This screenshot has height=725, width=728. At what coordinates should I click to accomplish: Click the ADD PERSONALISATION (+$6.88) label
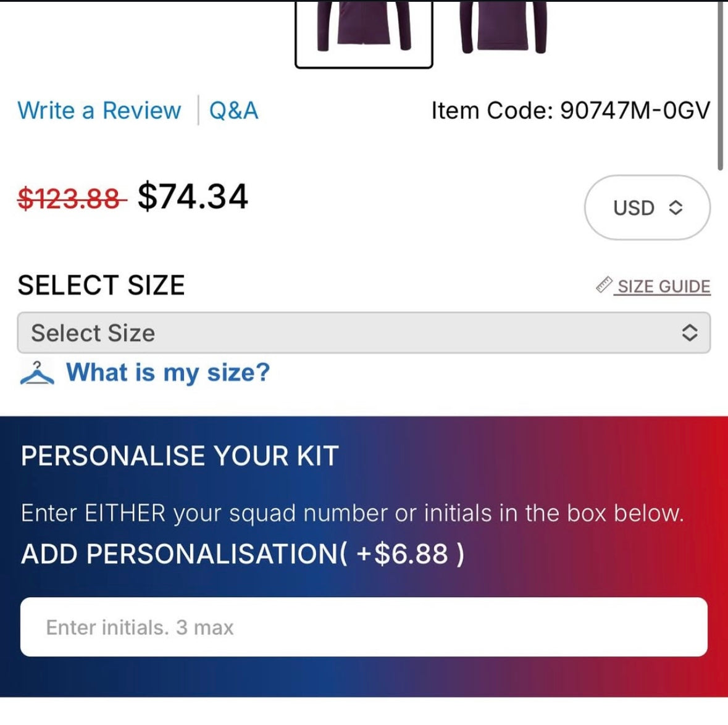coord(242,553)
